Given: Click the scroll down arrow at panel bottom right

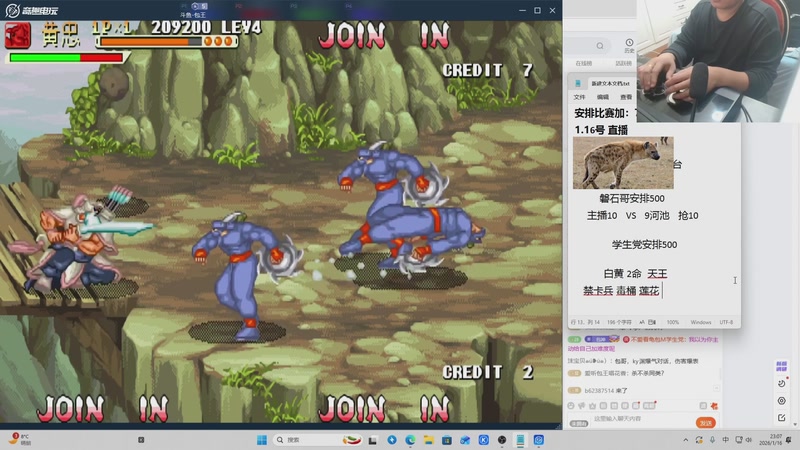Looking at the screenshot, I should [795, 424].
